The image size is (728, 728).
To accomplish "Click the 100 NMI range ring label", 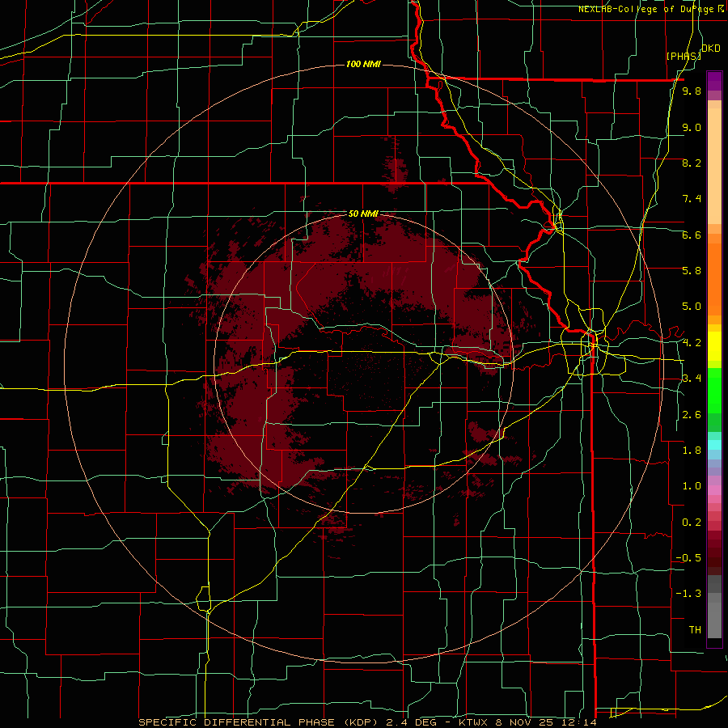I will (x=363, y=64).
